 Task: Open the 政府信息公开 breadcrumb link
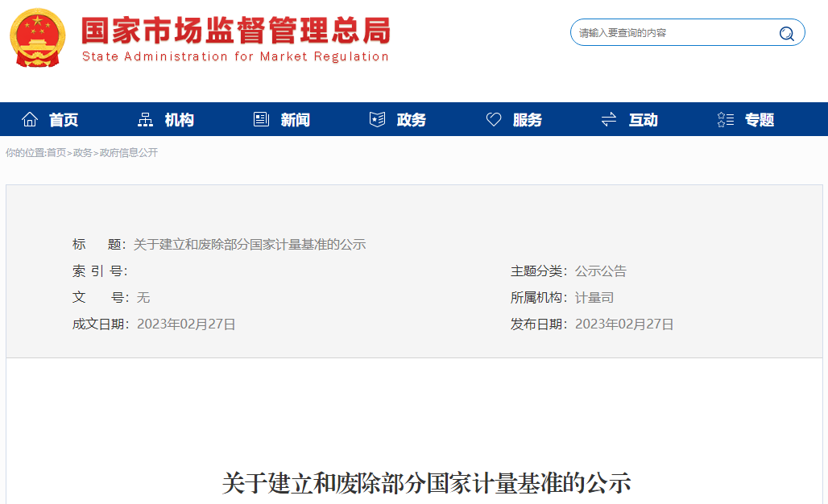(129, 153)
